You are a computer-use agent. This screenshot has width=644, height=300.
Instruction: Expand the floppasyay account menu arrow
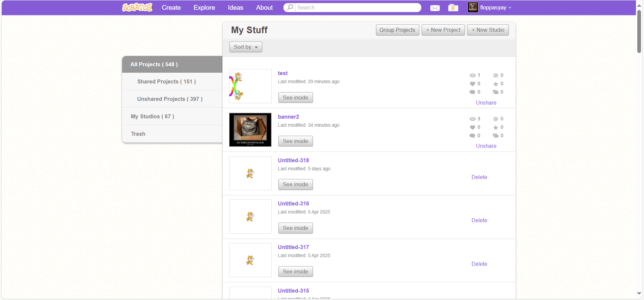pyautogui.click(x=510, y=8)
